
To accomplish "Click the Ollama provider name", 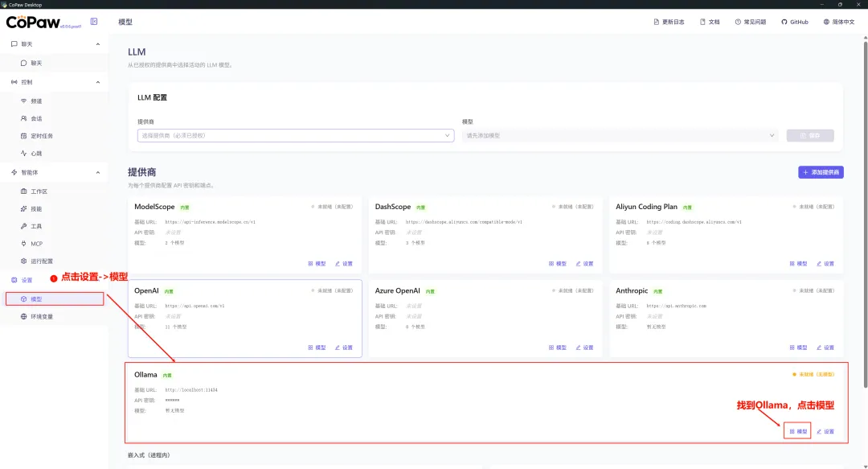I will coord(145,375).
